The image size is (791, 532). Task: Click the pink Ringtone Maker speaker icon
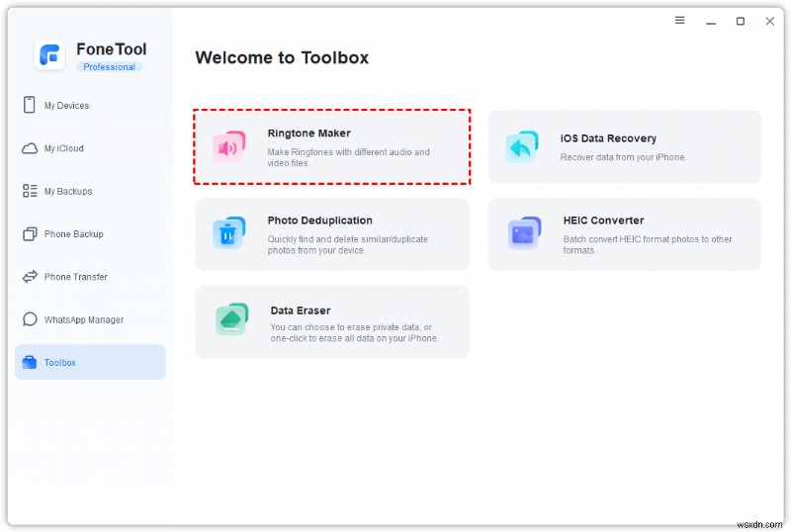point(229,146)
